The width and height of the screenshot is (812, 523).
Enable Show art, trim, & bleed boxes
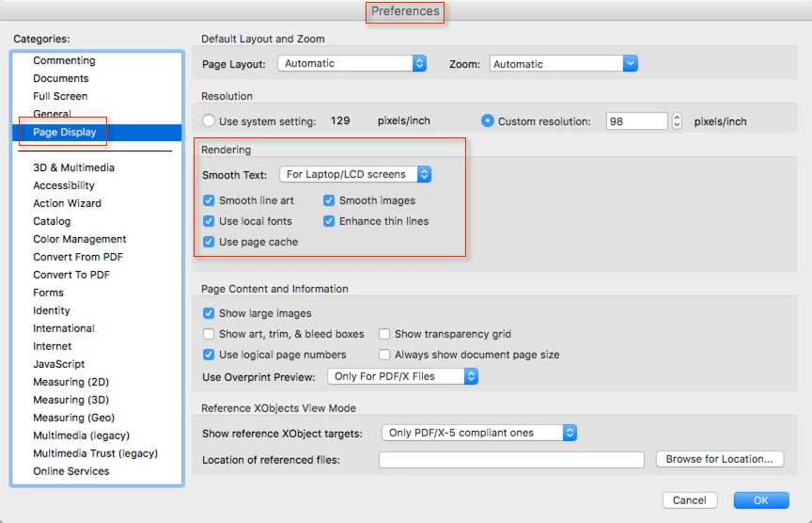click(209, 334)
